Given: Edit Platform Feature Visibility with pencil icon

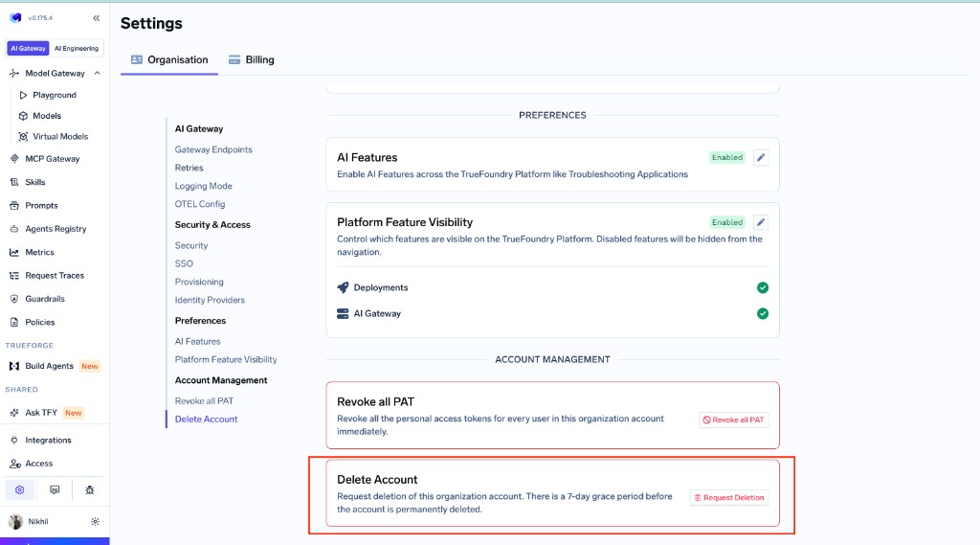Looking at the screenshot, I should (761, 222).
